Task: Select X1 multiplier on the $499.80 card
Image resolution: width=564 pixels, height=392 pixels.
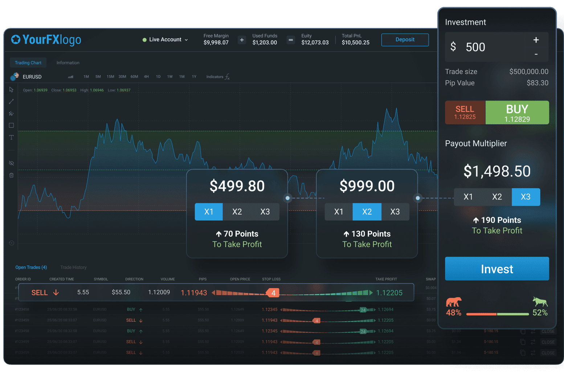Action: 209,212
